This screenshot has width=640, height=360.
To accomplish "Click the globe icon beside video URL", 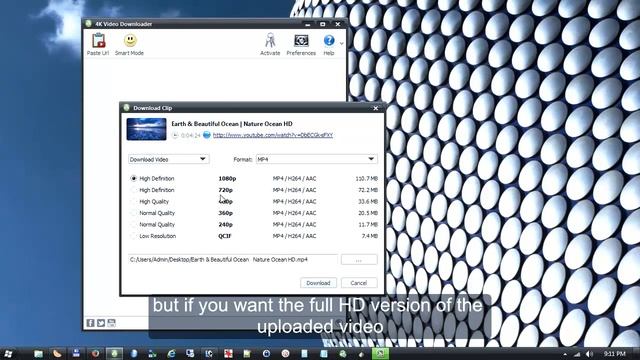I will pyautogui.click(x=207, y=135).
